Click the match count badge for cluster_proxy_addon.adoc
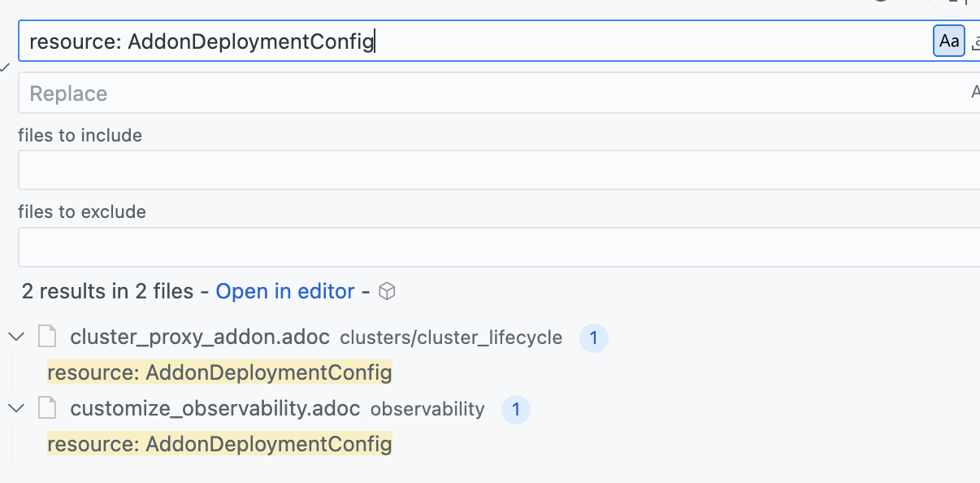Viewport: 980px width, 483px height. [x=593, y=337]
